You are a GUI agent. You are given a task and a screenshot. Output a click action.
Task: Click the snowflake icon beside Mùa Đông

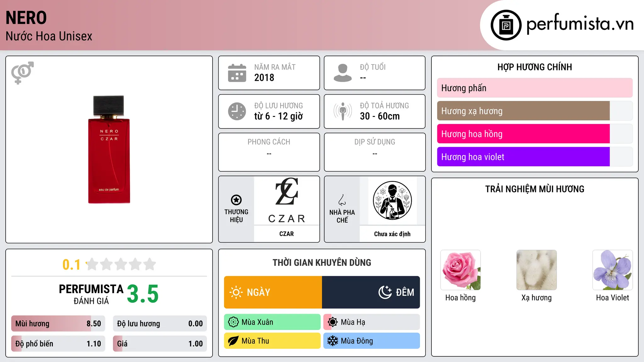[x=333, y=341]
